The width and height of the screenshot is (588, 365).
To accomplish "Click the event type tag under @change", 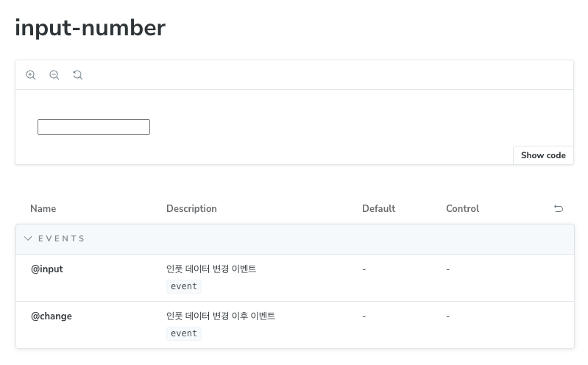I will click(x=184, y=333).
